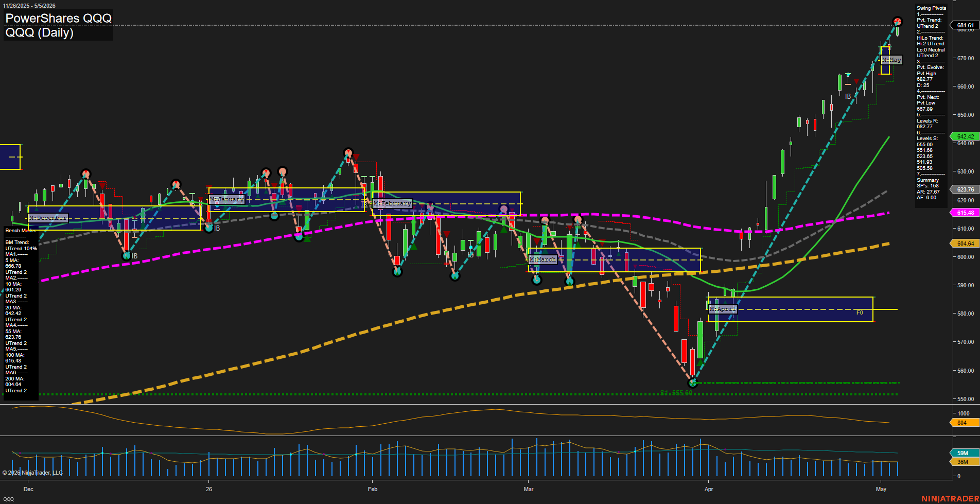The height and width of the screenshot is (504, 980).
Task: Select the 5 MA: label
Action: 12,260
